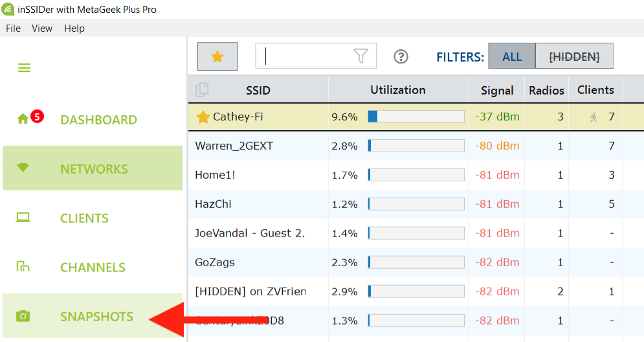The image size is (644, 342).
Task: Open the Help menu
Action: coord(74,28)
